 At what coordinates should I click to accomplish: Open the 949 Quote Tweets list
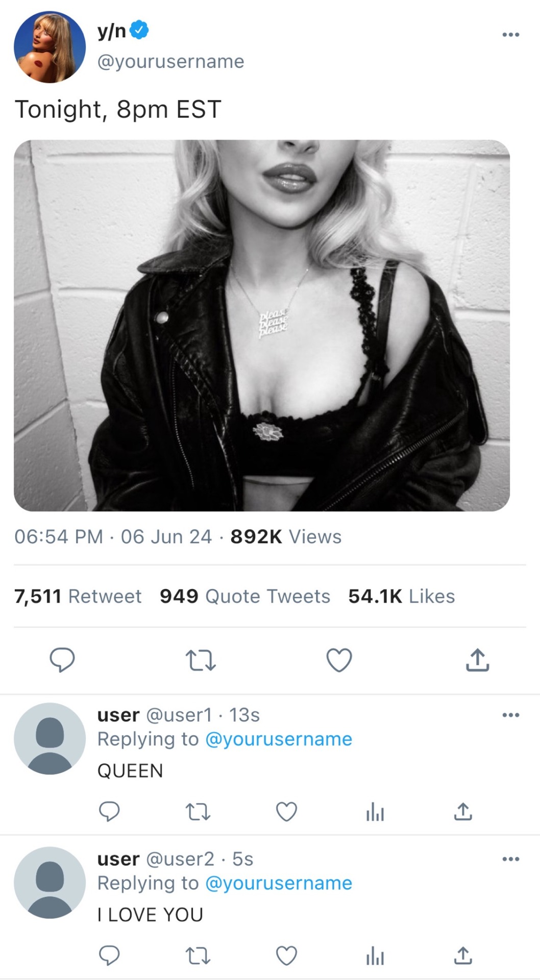click(x=245, y=596)
